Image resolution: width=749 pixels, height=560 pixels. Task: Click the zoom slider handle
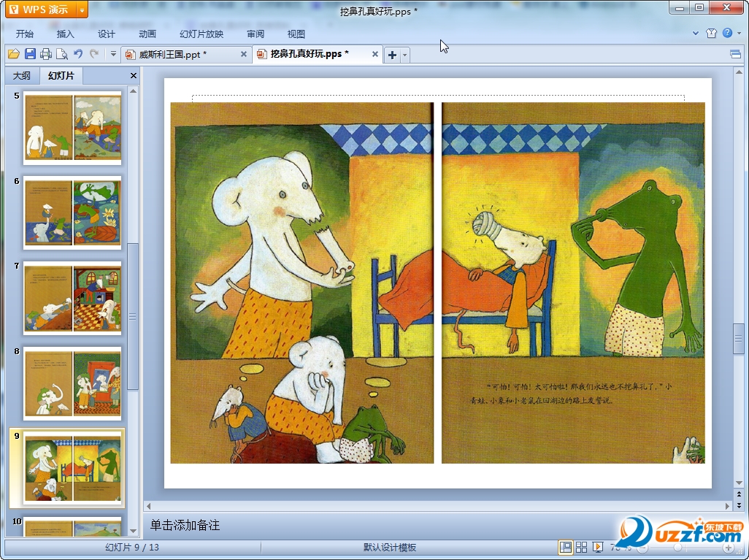click(678, 548)
